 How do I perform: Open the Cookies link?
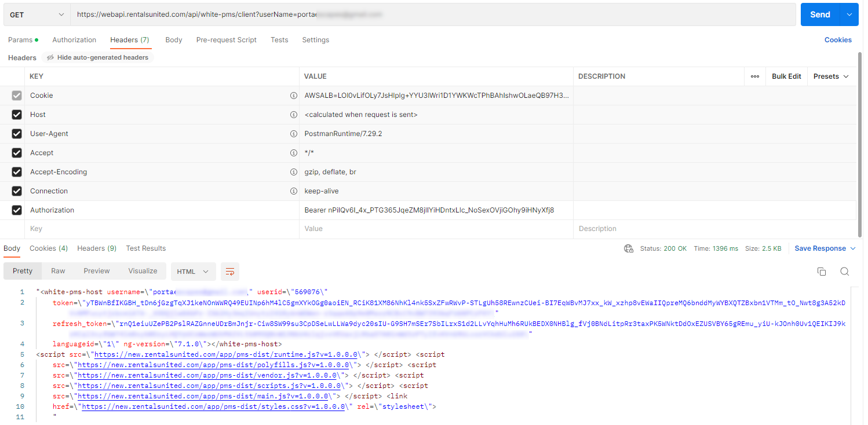837,40
